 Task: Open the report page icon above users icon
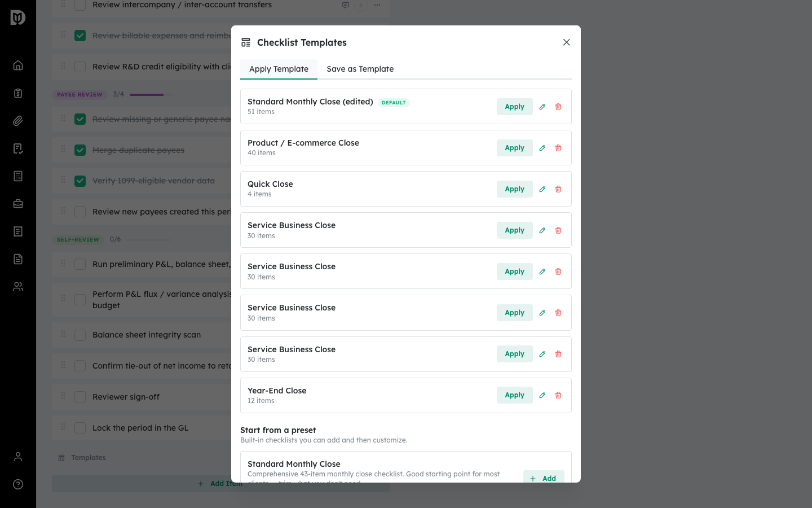point(18,259)
